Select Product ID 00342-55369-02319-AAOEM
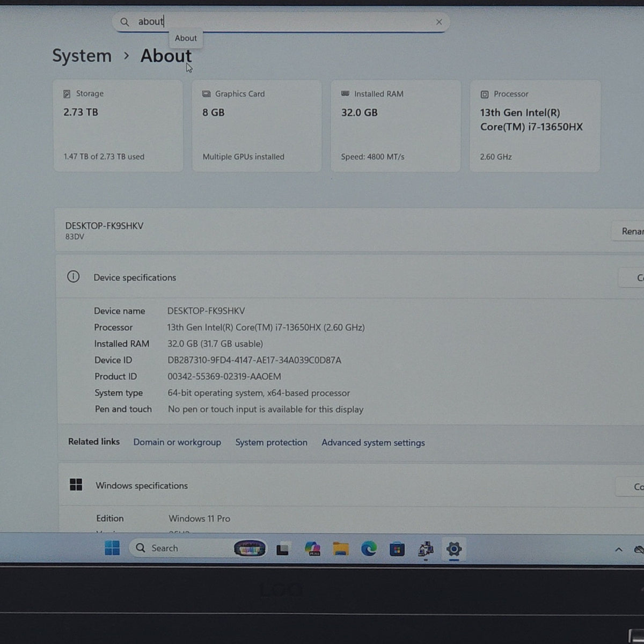 click(224, 377)
